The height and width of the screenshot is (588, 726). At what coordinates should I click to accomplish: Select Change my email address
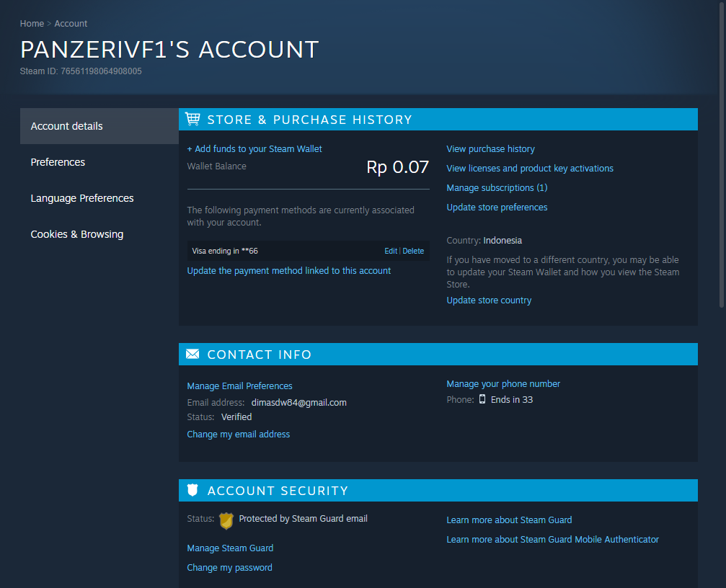pyautogui.click(x=238, y=434)
